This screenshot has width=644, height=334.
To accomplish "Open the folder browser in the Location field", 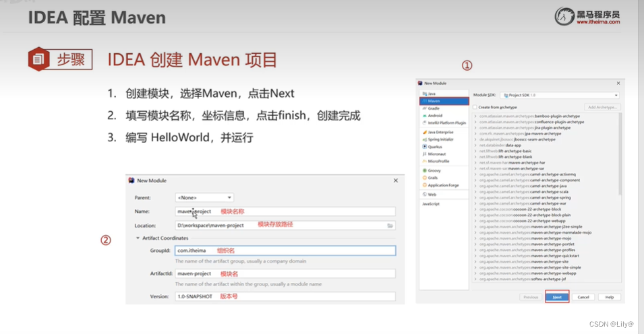I will (x=390, y=226).
